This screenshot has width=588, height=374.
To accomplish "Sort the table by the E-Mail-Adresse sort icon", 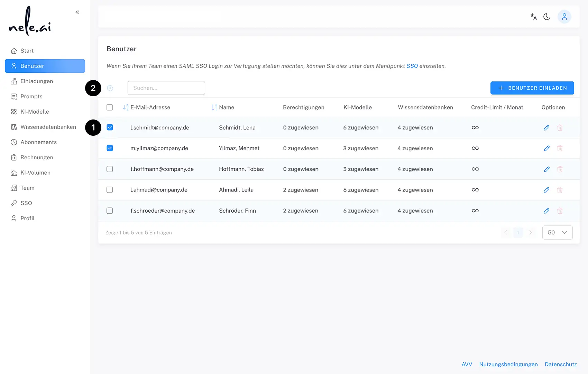I will pos(126,107).
